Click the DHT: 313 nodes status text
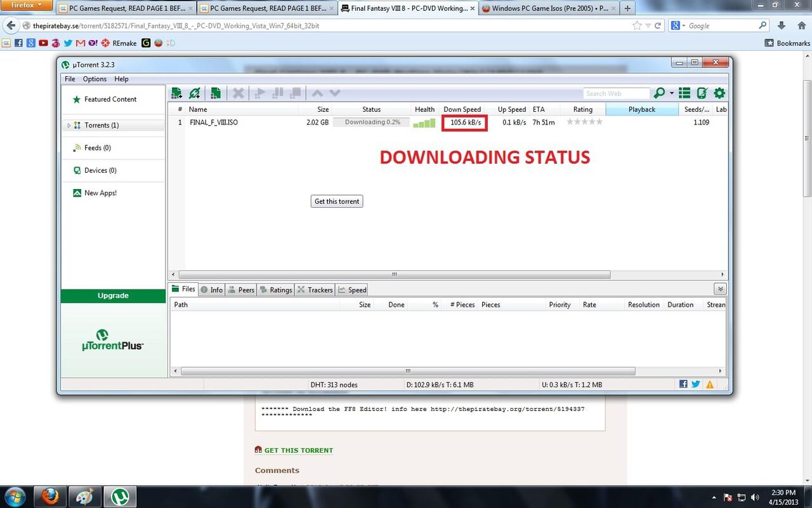Screen dimensions: 812x508 point(334,385)
